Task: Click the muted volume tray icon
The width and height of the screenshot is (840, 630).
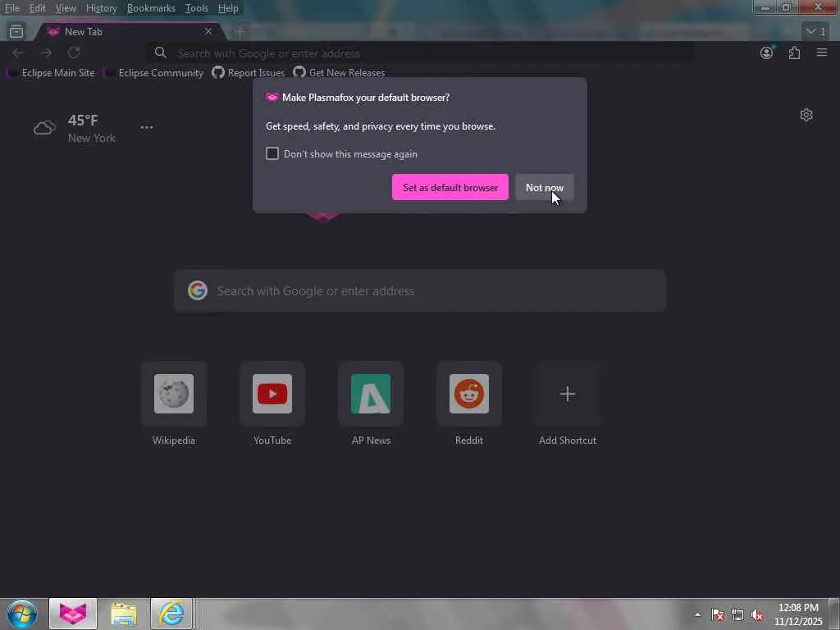Action: coord(757,614)
